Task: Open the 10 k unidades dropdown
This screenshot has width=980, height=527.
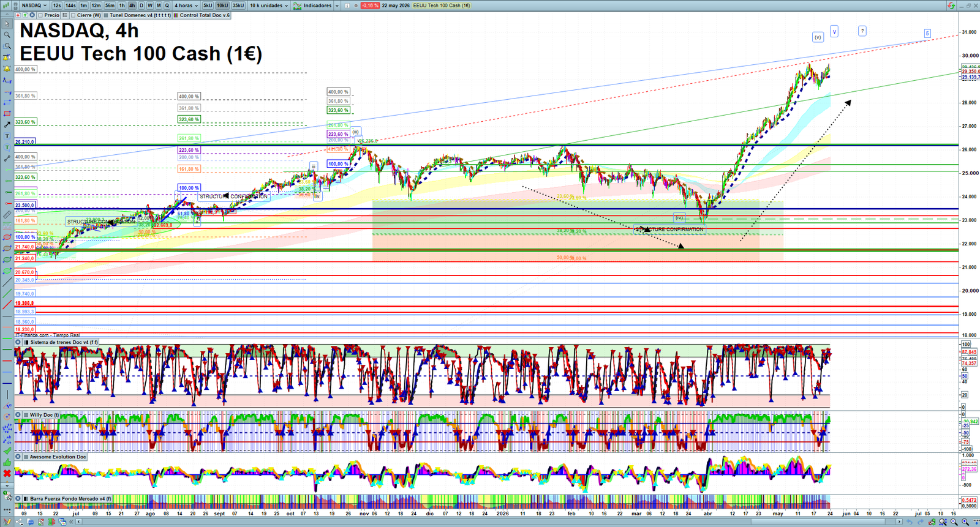Action: click(269, 6)
